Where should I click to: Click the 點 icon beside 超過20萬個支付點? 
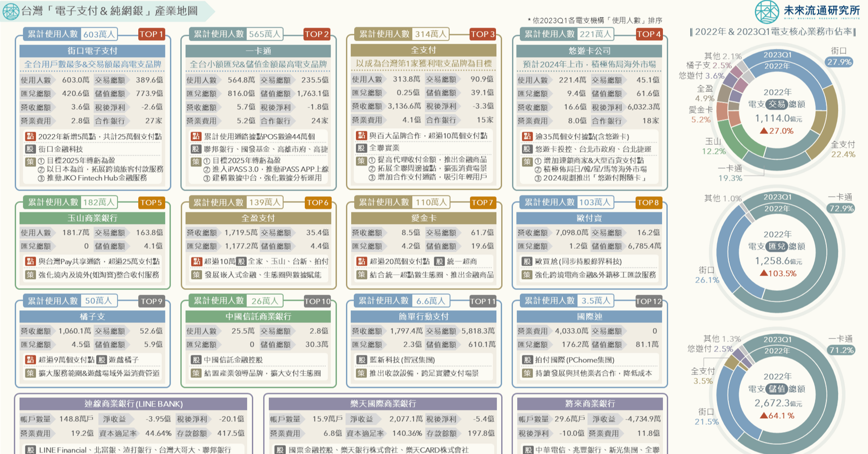[x=361, y=261]
